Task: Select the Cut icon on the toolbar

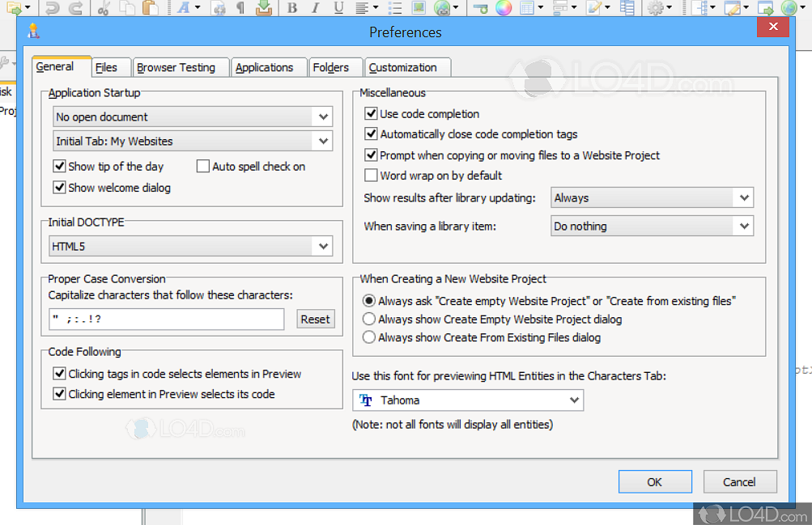Action: [103, 8]
